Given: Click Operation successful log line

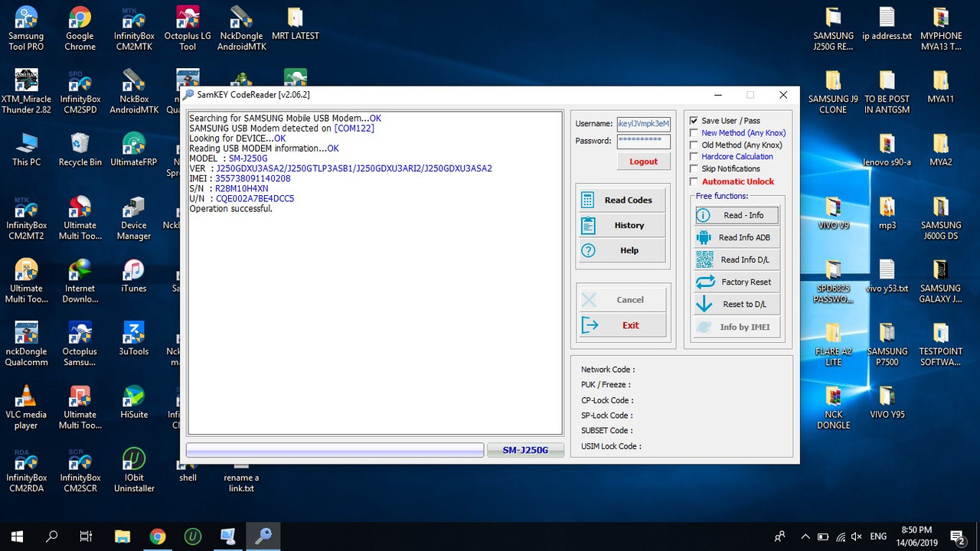Looking at the screenshot, I should 230,208.
